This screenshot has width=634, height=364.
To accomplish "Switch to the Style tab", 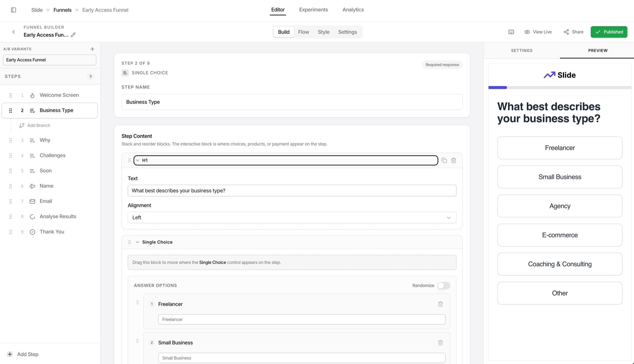I will coord(324,32).
